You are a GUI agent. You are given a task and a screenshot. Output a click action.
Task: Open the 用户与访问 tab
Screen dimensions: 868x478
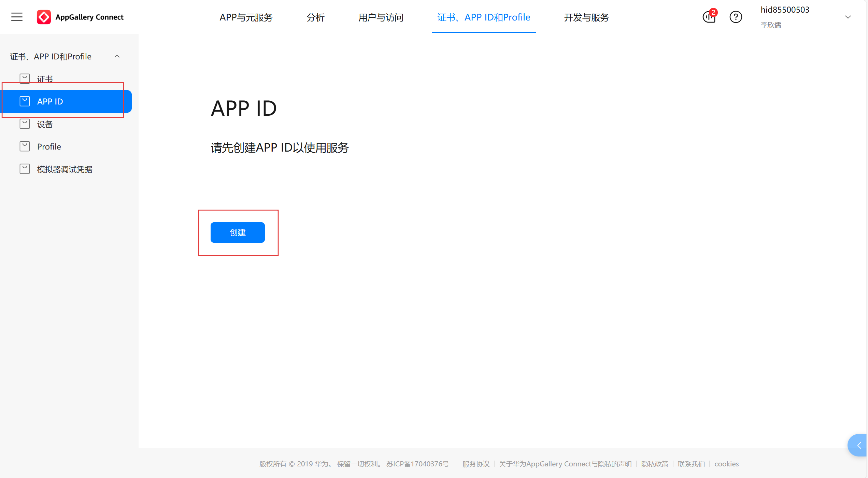point(381,17)
